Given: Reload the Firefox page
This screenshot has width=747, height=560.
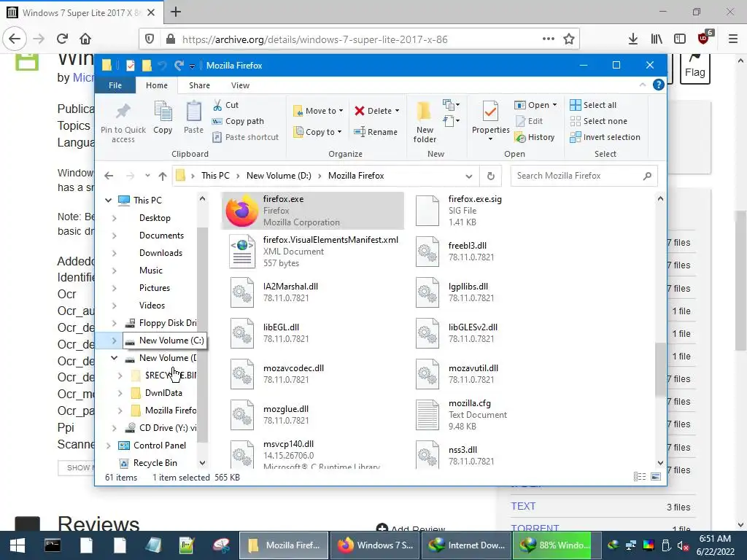Looking at the screenshot, I should pyautogui.click(x=62, y=39).
